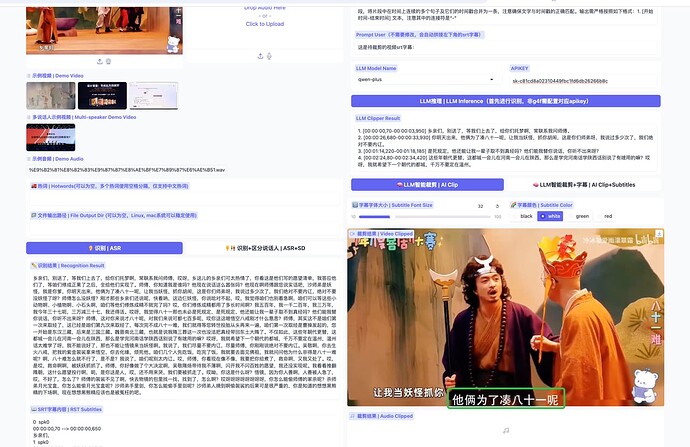The width and height of the screenshot is (690, 447).
Task: Select red subtitle color
Action: coord(605,216)
